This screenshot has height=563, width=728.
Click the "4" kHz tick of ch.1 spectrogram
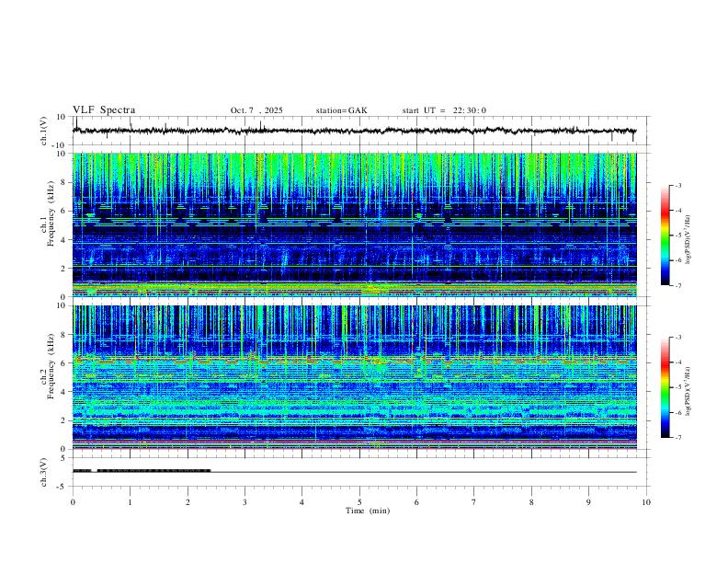coord(64,240)
